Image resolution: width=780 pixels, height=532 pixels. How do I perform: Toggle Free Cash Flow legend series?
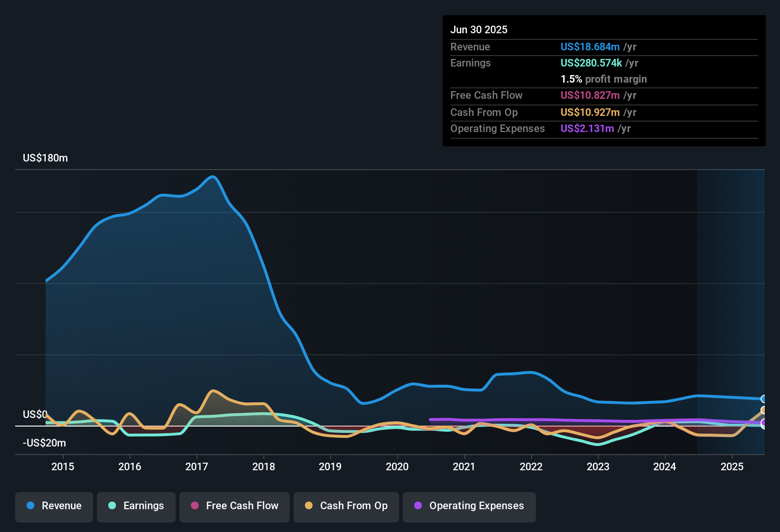click(x=235, y=506)
